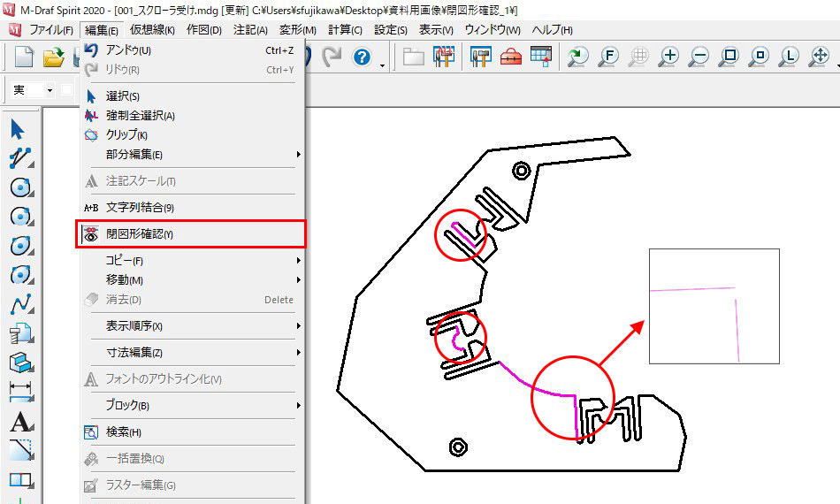The height and width of the screenshot is (504, 840).
Task: Click the zoom 'L' magnifier icon
Action: coord(789,57)
